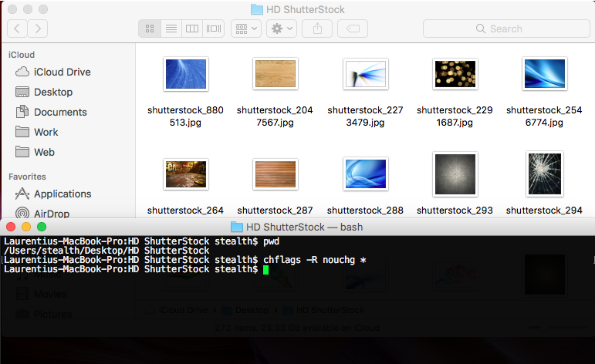
Task: Click the AirDrop sidebar icon
Action: click(x=22, y=213)
